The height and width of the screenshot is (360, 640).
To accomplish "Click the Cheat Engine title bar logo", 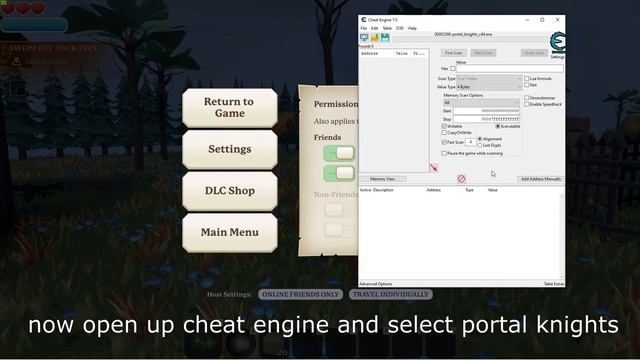I will coord(363,20).
